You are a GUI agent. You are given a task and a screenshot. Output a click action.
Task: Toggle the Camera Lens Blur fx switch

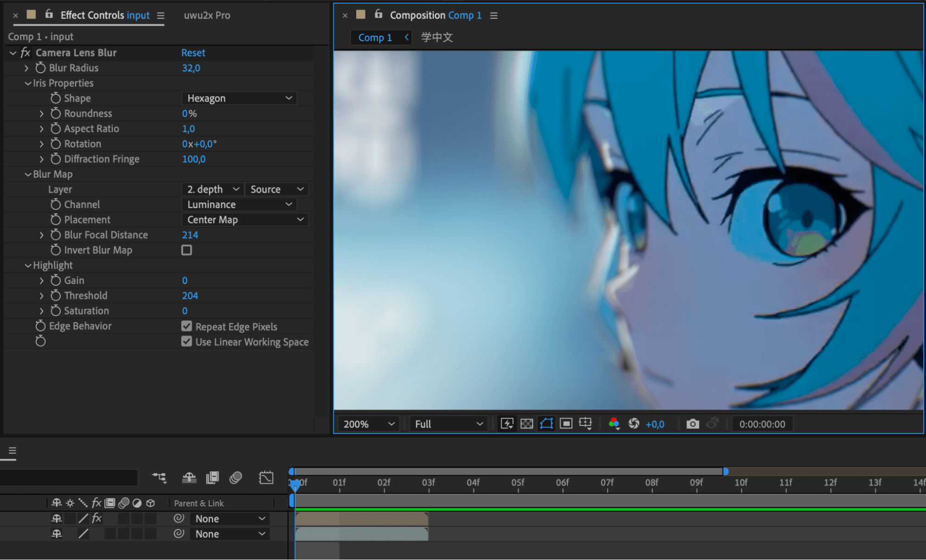click(x=25, y=53)
